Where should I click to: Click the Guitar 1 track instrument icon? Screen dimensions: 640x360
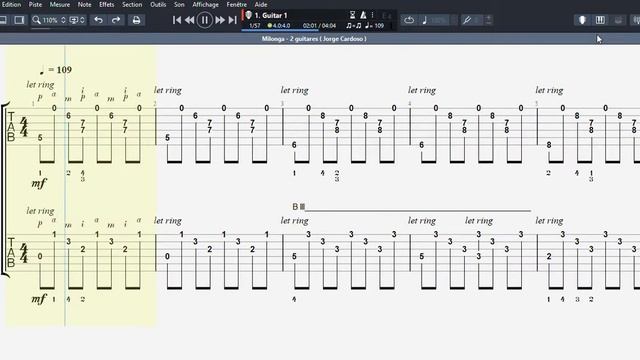pos(248,15)
